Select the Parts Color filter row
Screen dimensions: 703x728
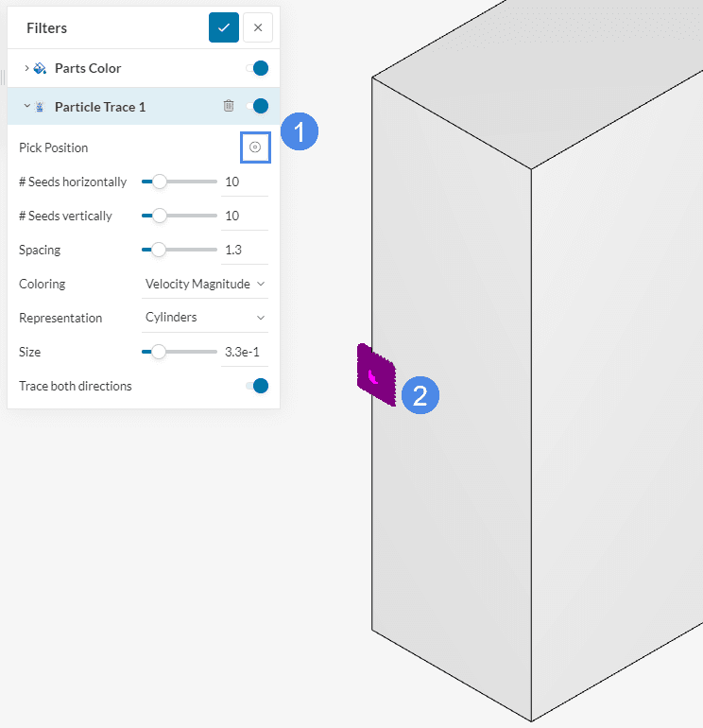[123, 68]
